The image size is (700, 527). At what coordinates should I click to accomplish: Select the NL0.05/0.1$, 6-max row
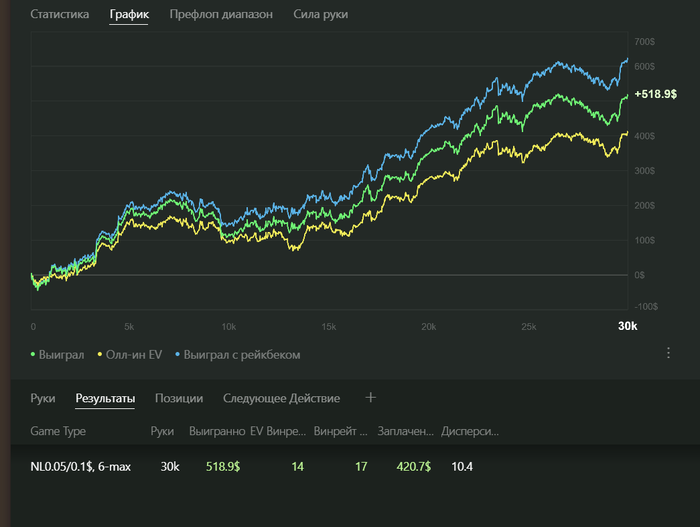(355, 466)
